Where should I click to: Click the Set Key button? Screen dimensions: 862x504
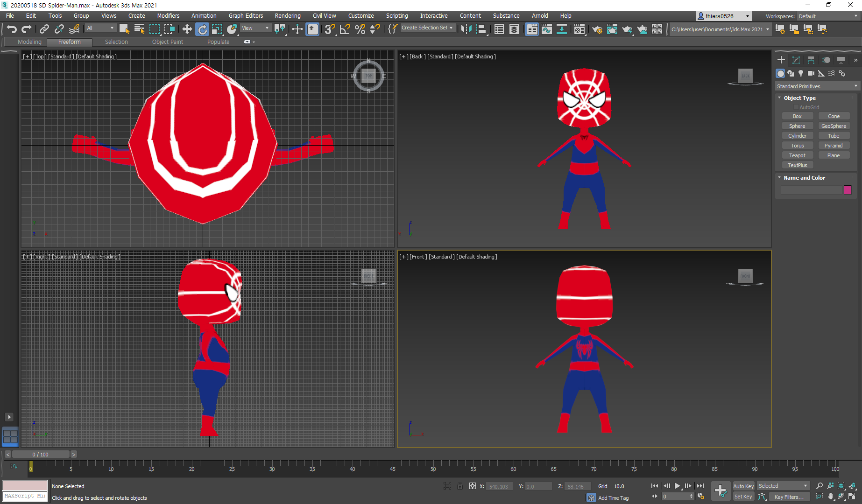[743, 497]
